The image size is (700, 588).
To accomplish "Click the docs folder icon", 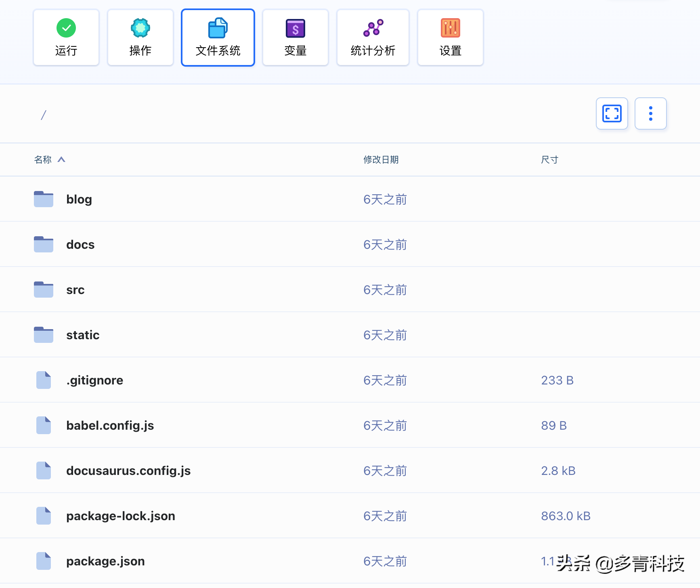I will pos(44,244).
